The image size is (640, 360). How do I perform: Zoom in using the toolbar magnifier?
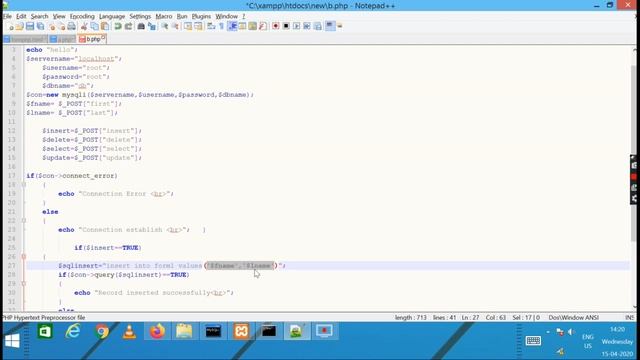click(x=164, y=27)
